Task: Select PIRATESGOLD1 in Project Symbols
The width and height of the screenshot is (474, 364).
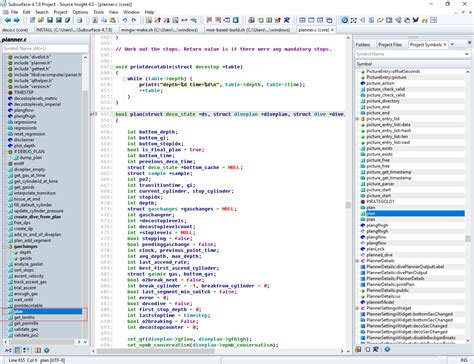Action: click(x=380, y=201)
